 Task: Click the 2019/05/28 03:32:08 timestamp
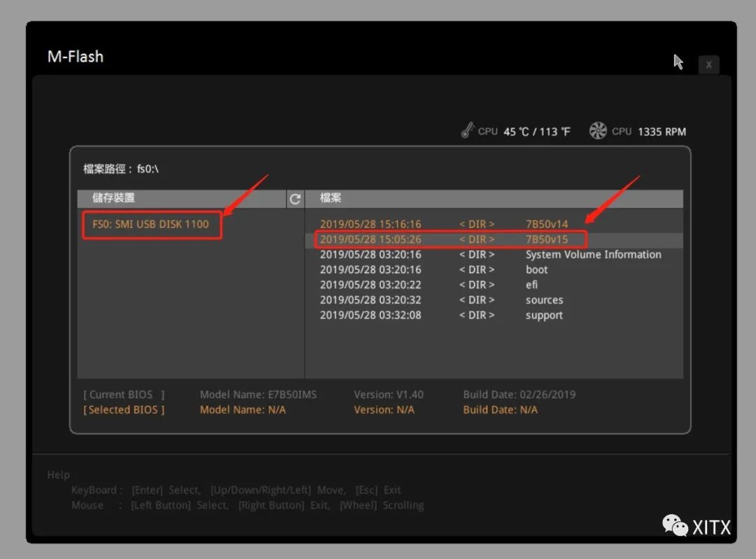[370, 315]
